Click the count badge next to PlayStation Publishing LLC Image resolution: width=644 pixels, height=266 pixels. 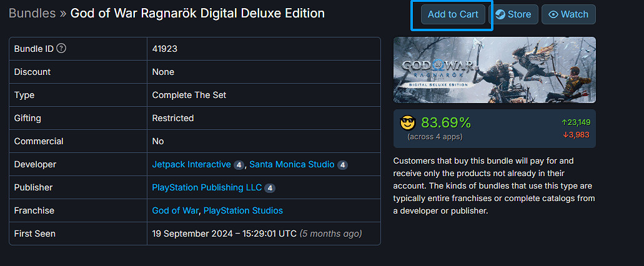click(x=269, y=188)
